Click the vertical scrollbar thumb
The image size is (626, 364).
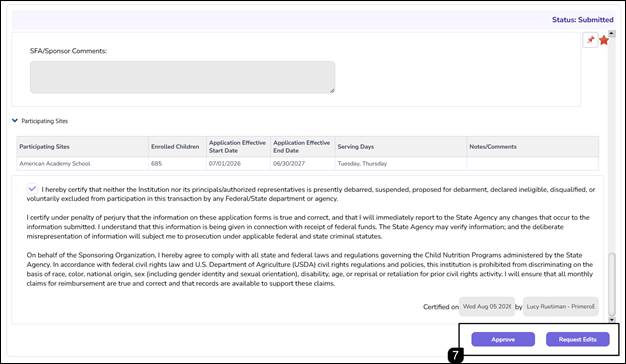[x=611, y=284]
